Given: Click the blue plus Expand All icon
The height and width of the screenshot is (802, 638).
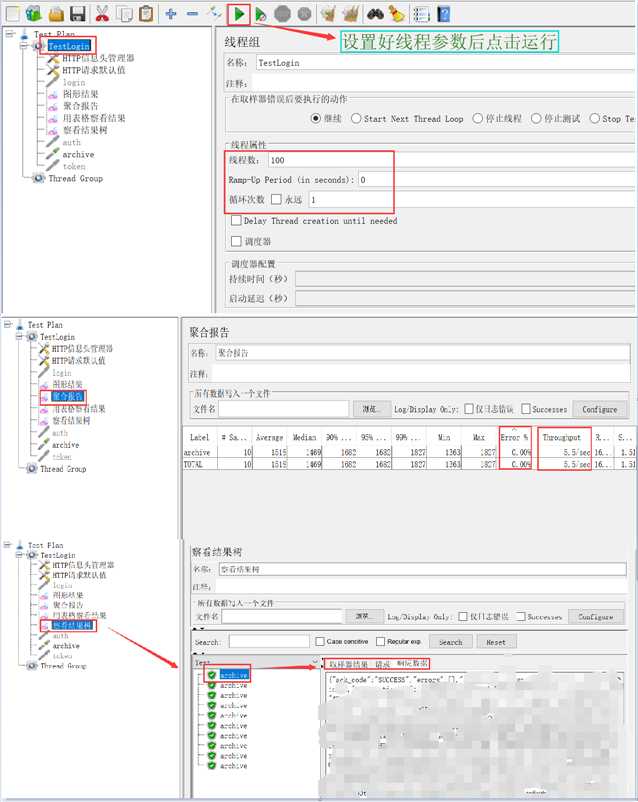Looking at the screenshot, I should pyautogui.click(x=171, y=14).
